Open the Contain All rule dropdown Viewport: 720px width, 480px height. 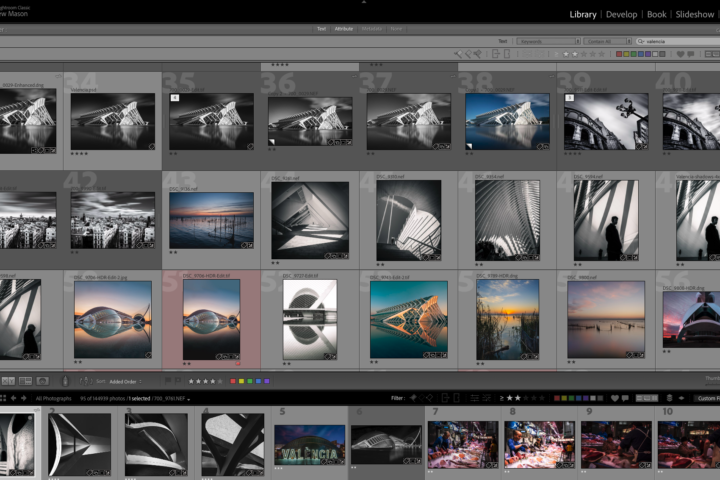tap(608, 41)
